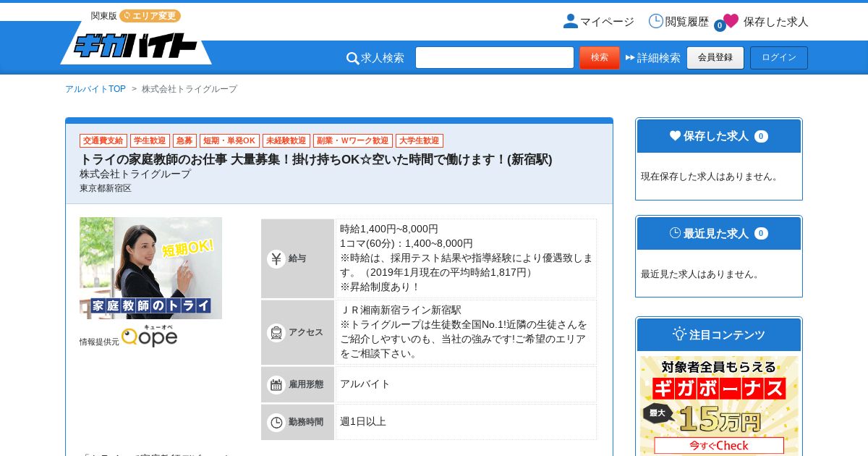Click the clock 勤務時間 icon
Screen dimensions: 868x456
(x=276, y=422)
